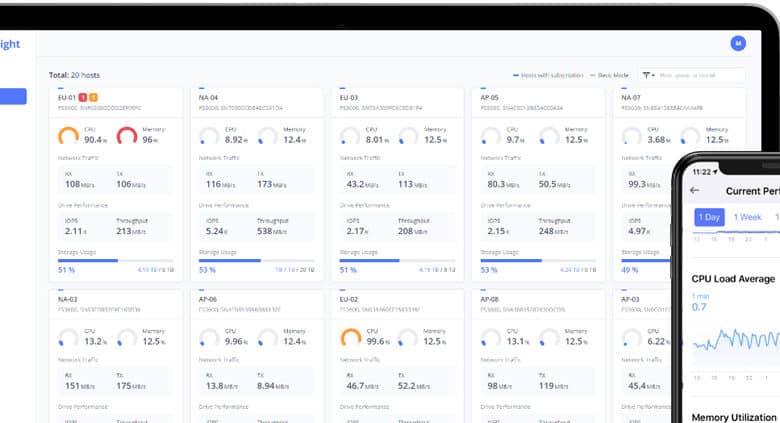Click the red alert badge on EU-01

pyautogui.click(x=83, y=98)
